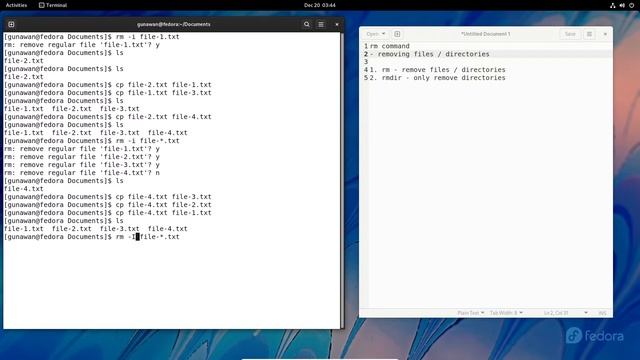Open the text editor hamburger menu
The image size is (640, 360).
tap(589, 34)
